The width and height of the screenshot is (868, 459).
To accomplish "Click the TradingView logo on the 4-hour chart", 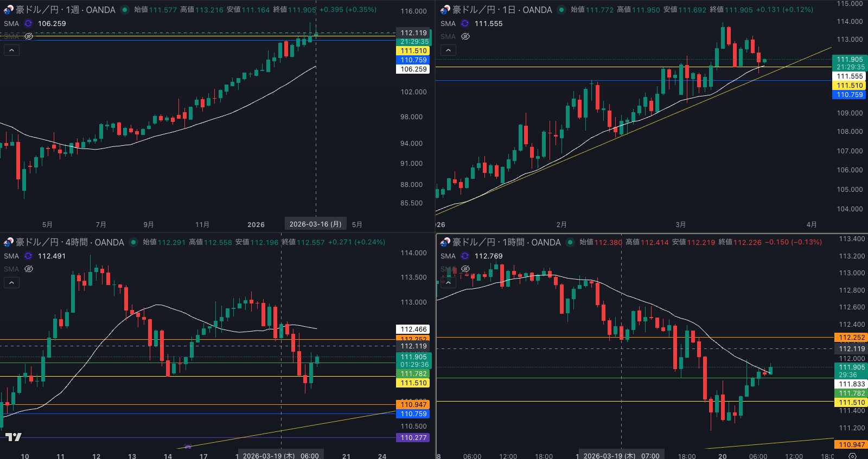I will coord(14,437).
